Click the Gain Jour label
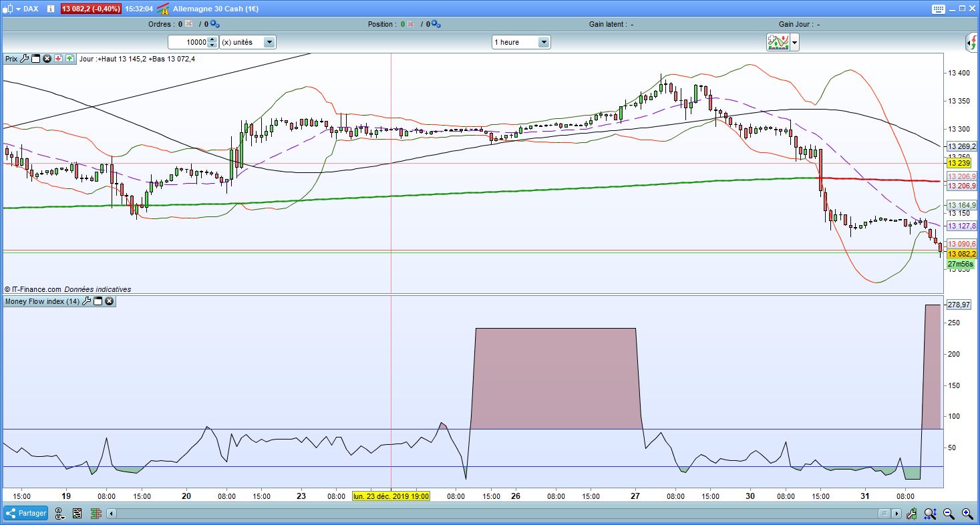The width and height of the screenshot is (980, 525). point(795,24)
